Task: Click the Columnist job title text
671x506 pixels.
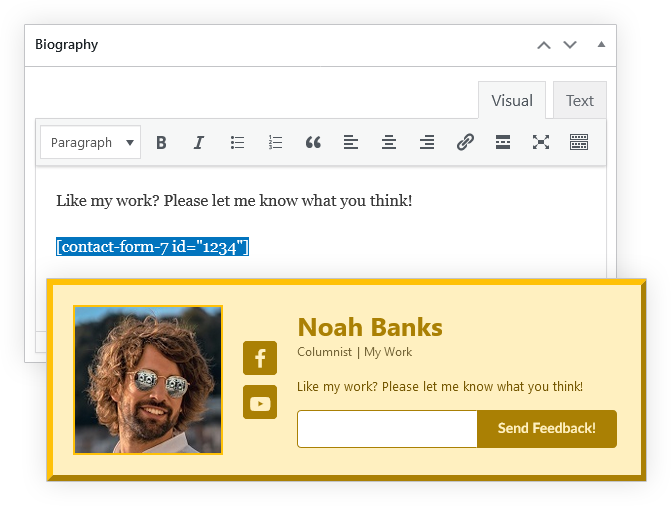Action: click(324, 352)
